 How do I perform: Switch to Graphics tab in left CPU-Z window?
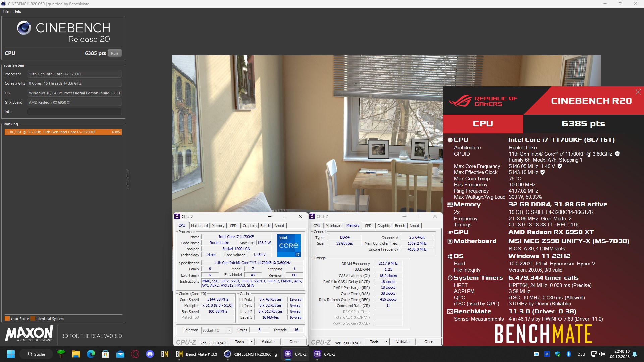250,226
